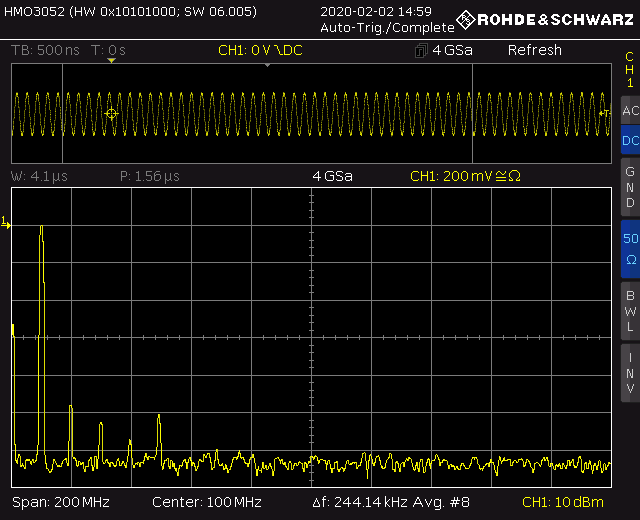Click the Refresh acquisition mode label
640x520 pixels.
(534, 50)
